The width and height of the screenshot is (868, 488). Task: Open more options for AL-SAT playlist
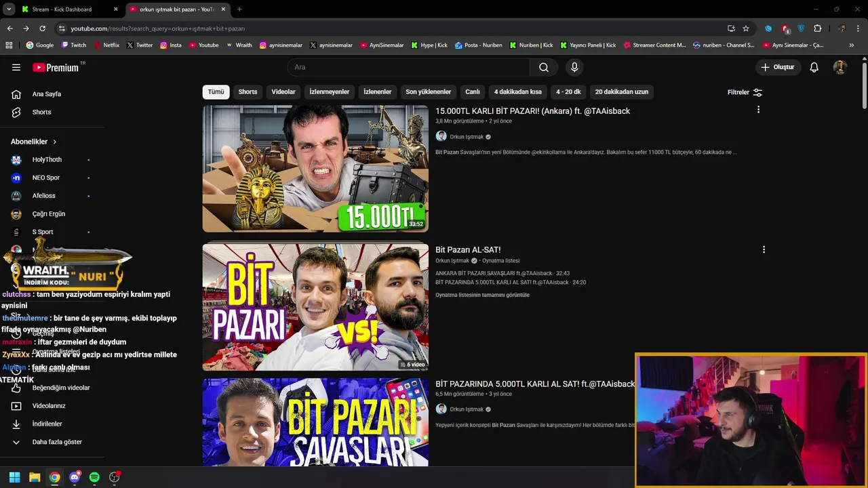pyautogui.click(x=764, y=249)
